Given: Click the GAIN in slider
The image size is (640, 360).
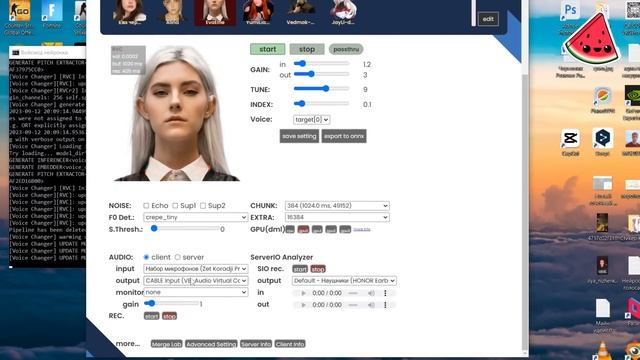Looking at the screenshot, I should [322, 64].
